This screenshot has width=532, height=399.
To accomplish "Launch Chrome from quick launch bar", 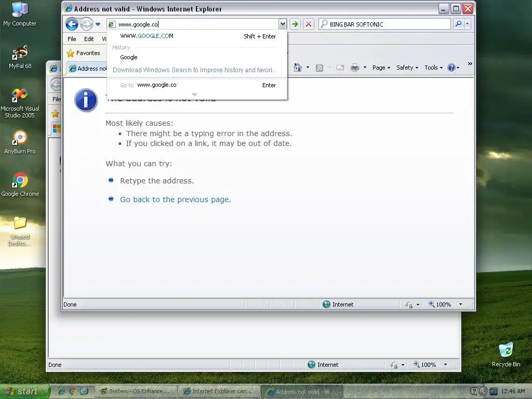I will tap(73, 391).
